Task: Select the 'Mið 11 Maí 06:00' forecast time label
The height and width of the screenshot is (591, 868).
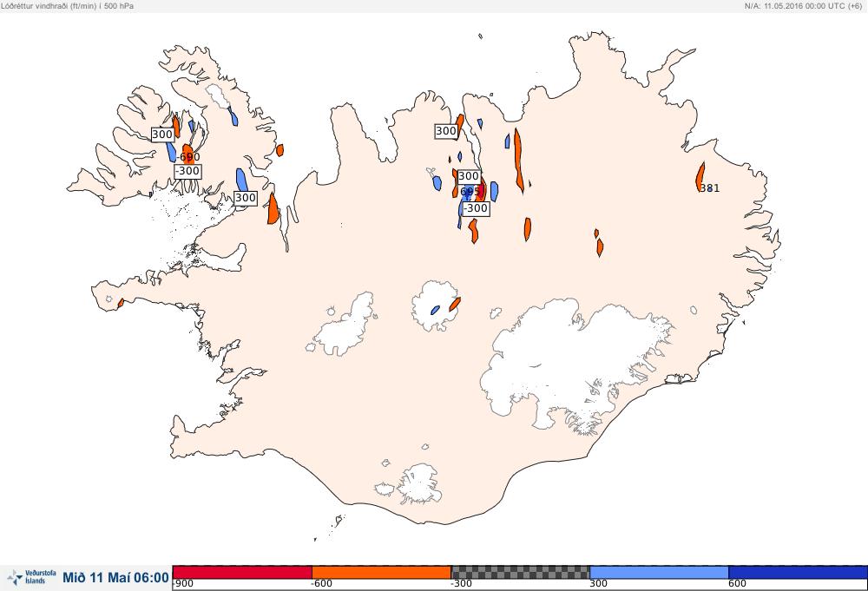Action: tap(115, 578)
